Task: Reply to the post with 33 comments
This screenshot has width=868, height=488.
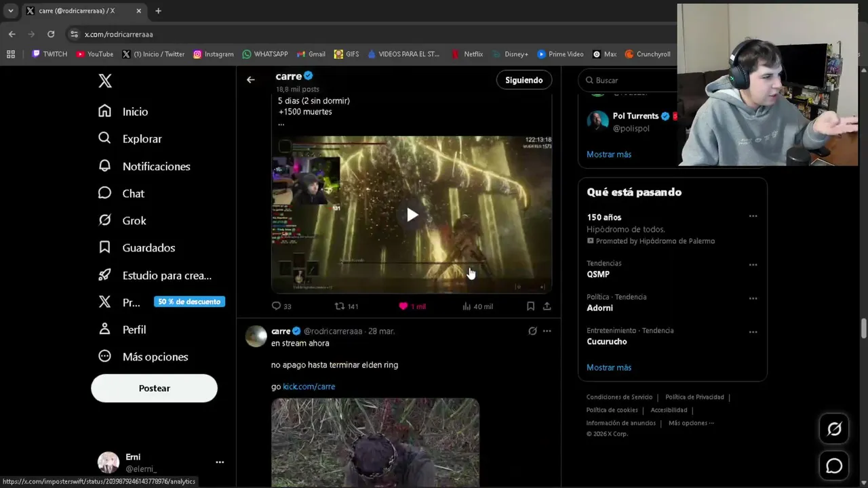Action: tap(281, 306)
